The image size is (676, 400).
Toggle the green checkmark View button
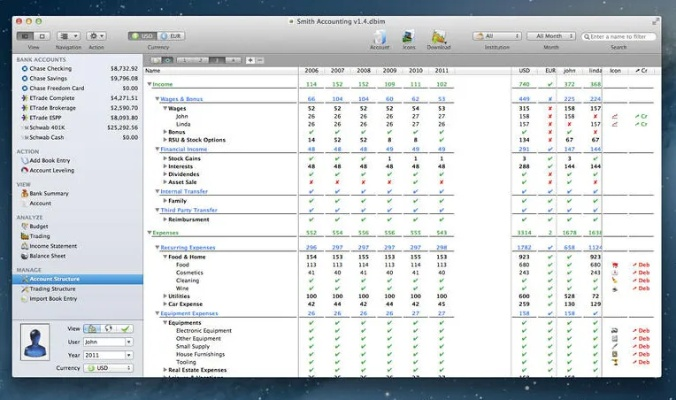click(x=124, y=328)
